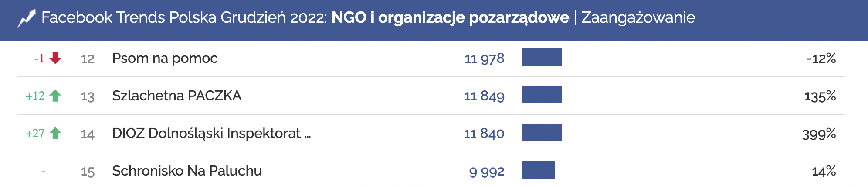Click the trend chart logo icon
868x186 pixels.
point(26,18)
